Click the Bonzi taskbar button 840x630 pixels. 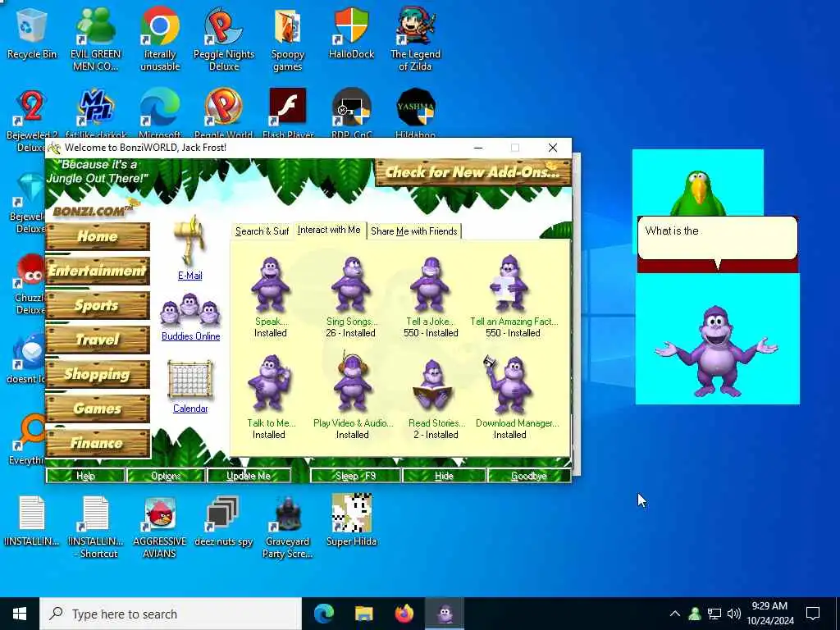[445, 614]
